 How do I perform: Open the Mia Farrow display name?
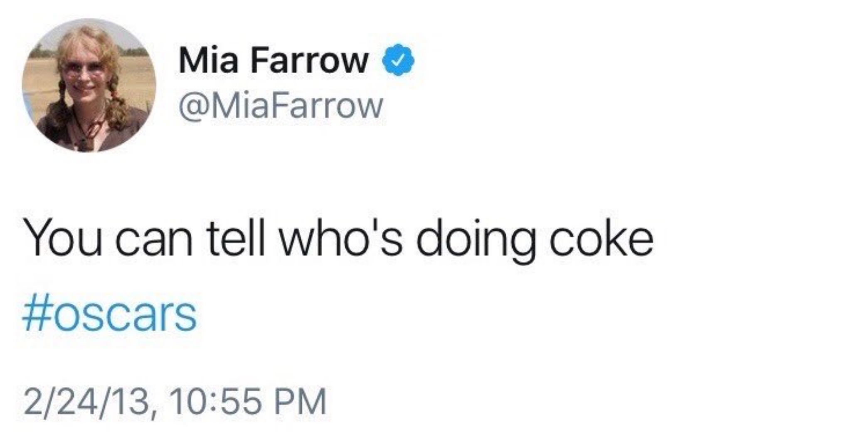274,61
